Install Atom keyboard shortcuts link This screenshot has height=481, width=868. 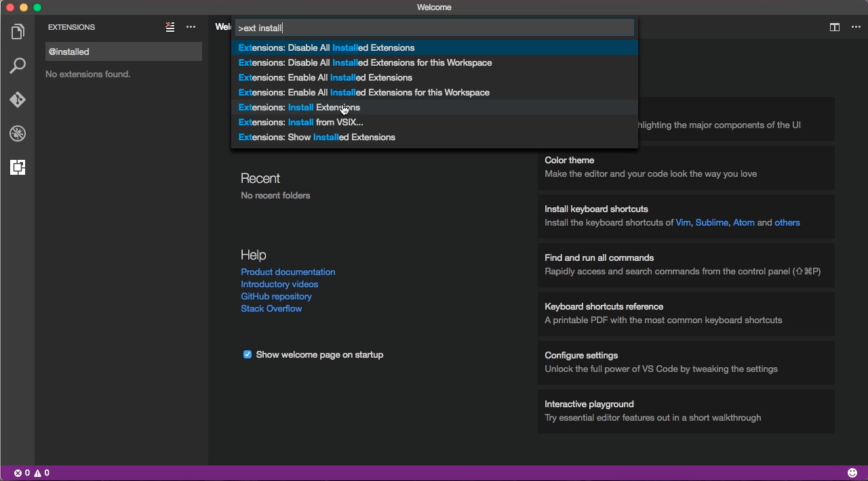coord(743,222)
